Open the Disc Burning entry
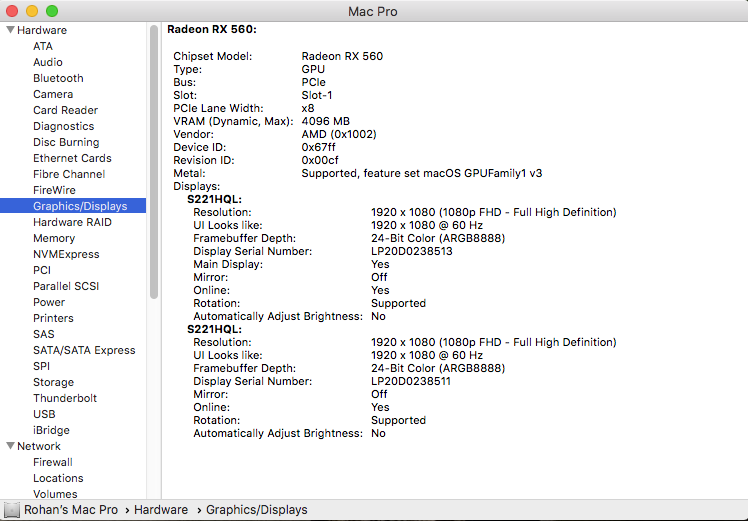 (66, 142)
